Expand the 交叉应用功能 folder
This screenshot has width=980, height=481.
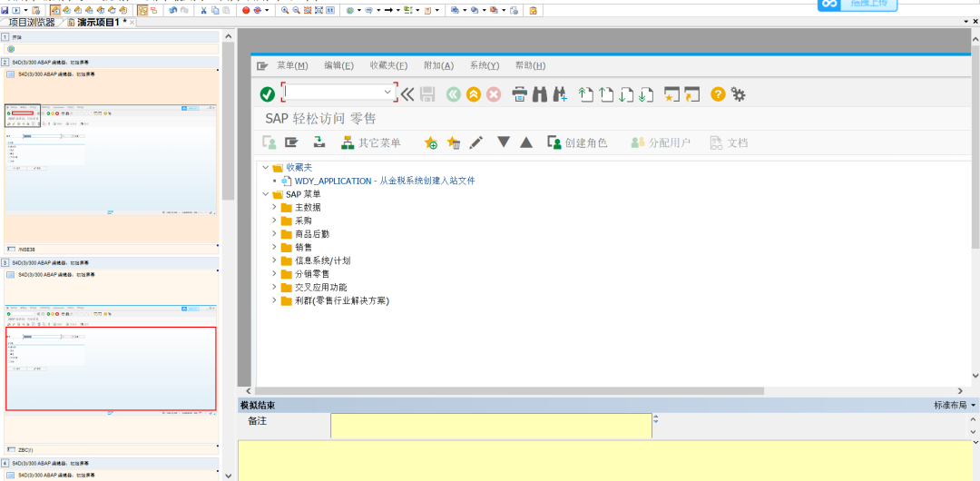point(274,287)
